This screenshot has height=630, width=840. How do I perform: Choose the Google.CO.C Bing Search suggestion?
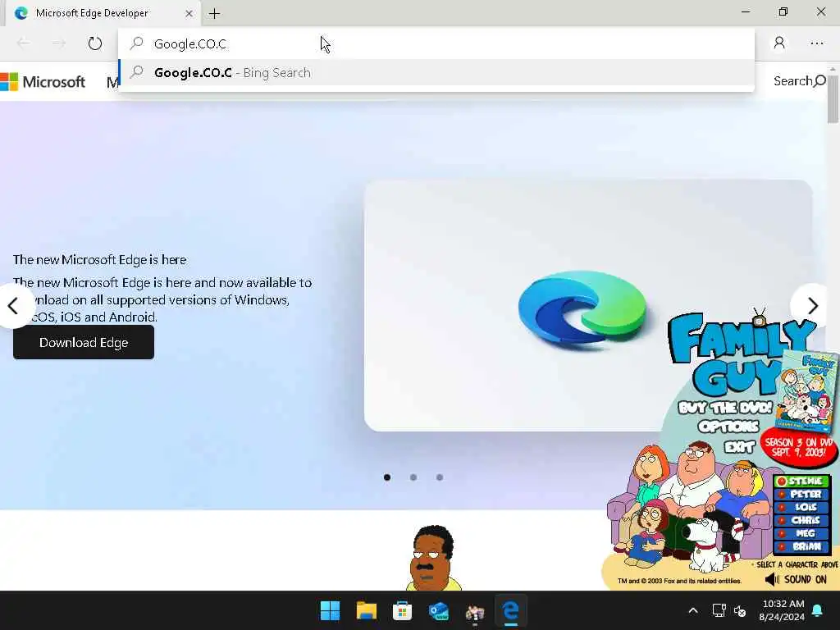tap(436, 72)
